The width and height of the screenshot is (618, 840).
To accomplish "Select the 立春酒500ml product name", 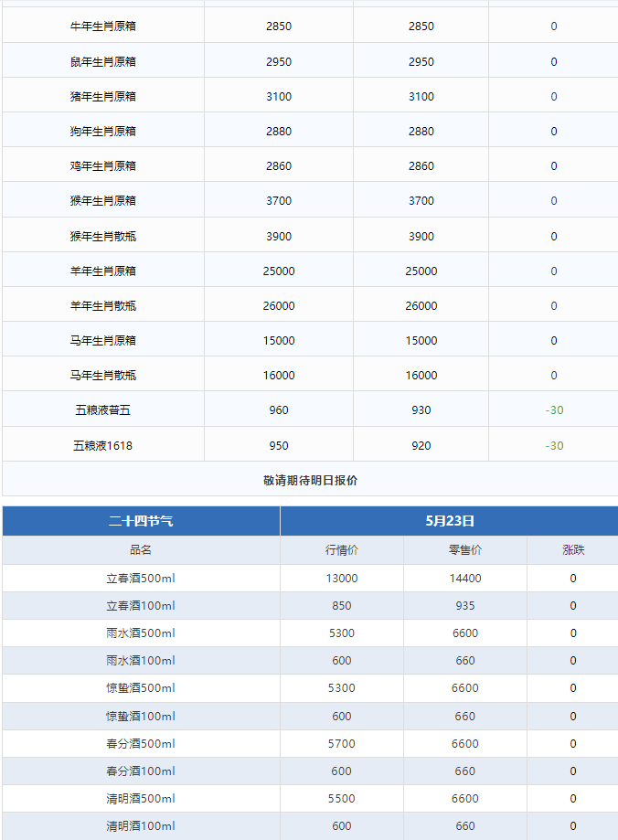I will [141, 579].
